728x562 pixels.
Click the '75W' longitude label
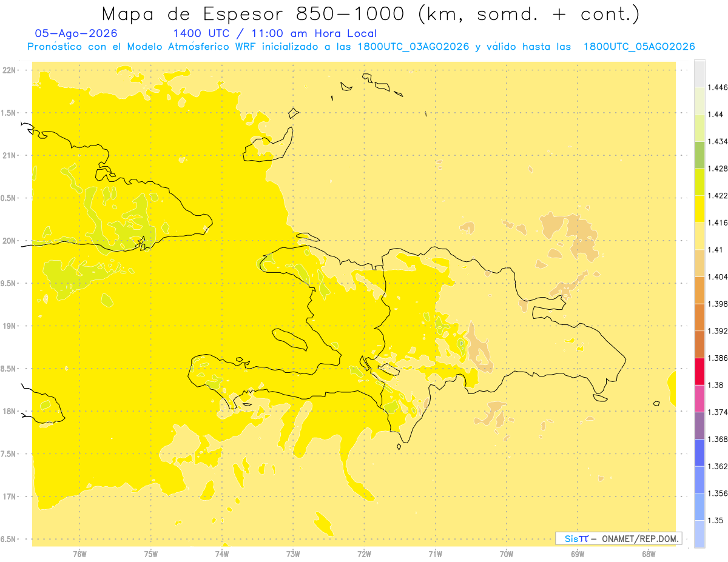point(150,554)
